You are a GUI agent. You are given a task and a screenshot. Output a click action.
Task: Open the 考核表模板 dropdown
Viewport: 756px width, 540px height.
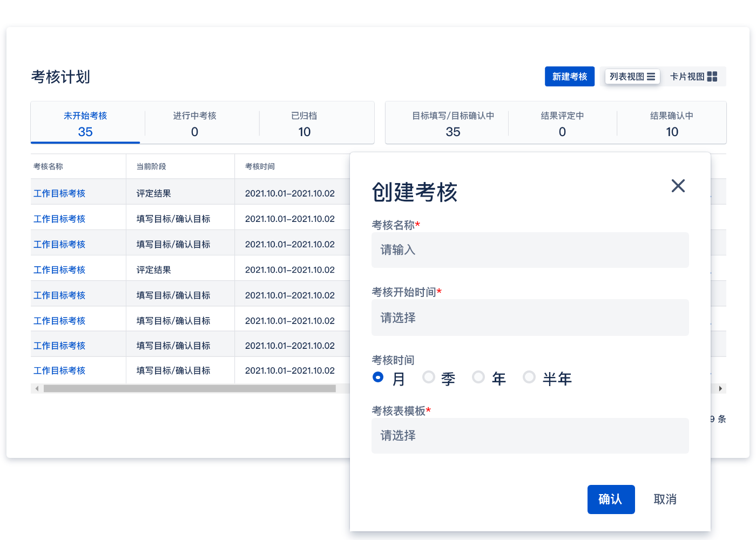(x=530, y=436)
